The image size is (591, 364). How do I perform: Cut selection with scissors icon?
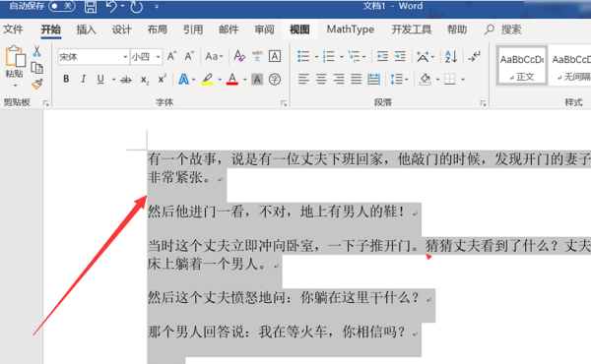click(x=37, y=51)
